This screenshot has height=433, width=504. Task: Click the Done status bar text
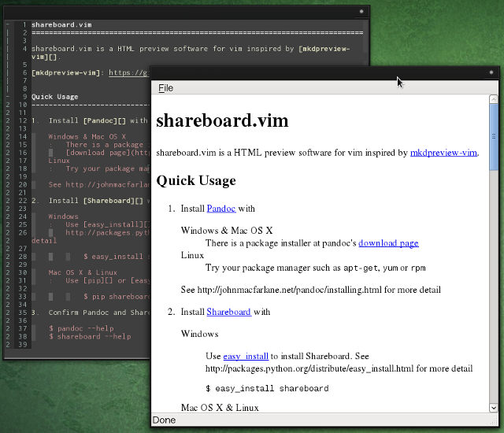pyautogui.click(x=164, y=420)
